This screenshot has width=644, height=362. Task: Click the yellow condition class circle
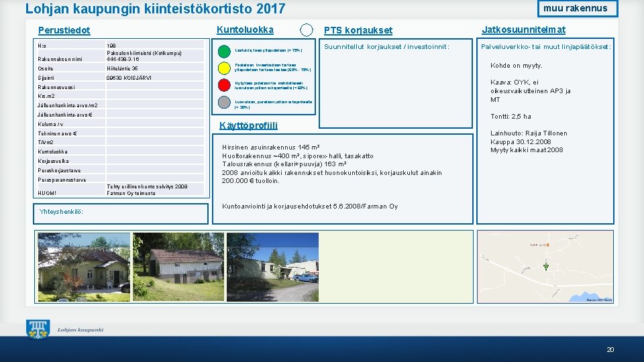[x=224, y=68]
